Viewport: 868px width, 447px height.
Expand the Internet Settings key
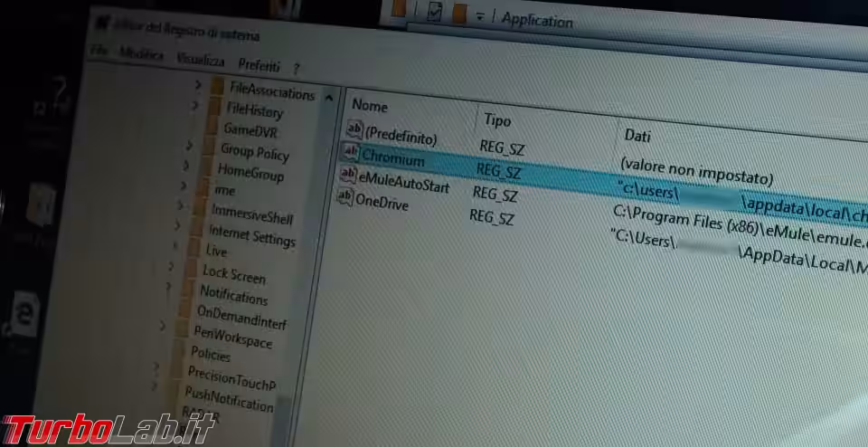[177, 225]
